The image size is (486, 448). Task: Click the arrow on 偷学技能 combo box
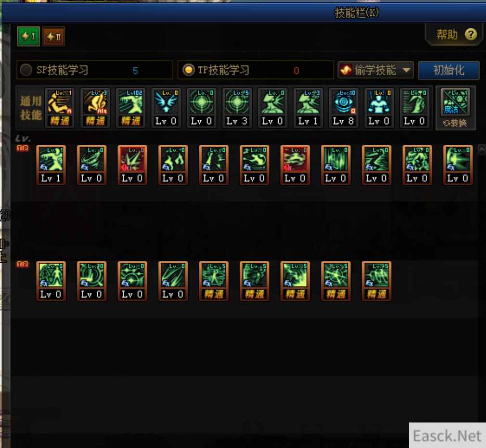(406, 70)
